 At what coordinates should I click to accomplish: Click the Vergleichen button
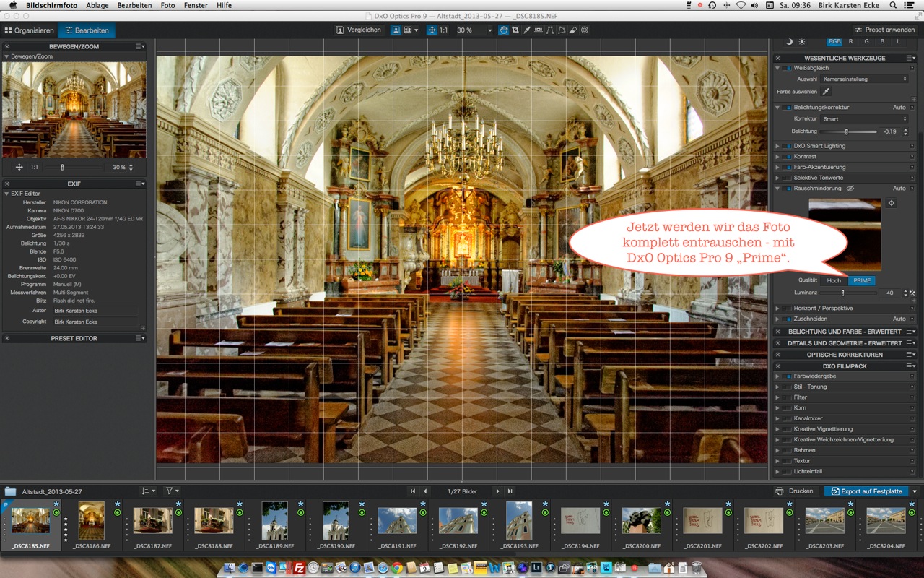tap(358, 30)
